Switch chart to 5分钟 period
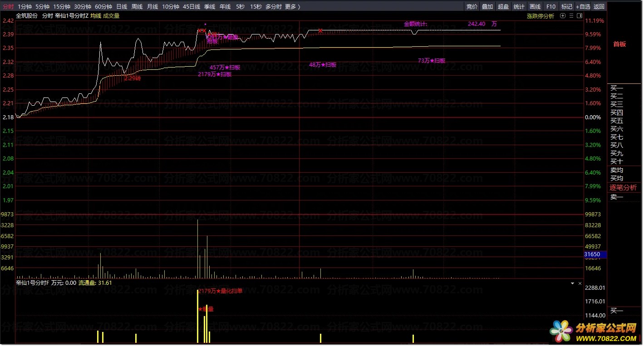644x346 pixels. coord(43,6)
